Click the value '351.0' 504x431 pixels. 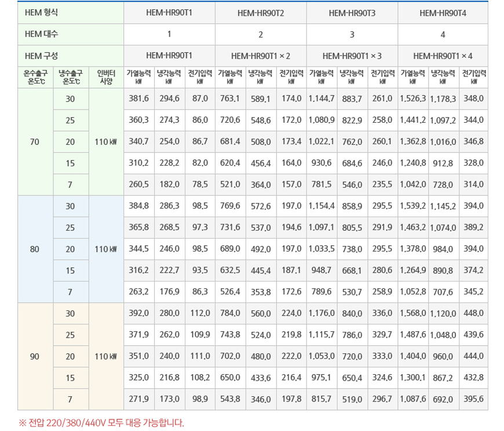139,356
